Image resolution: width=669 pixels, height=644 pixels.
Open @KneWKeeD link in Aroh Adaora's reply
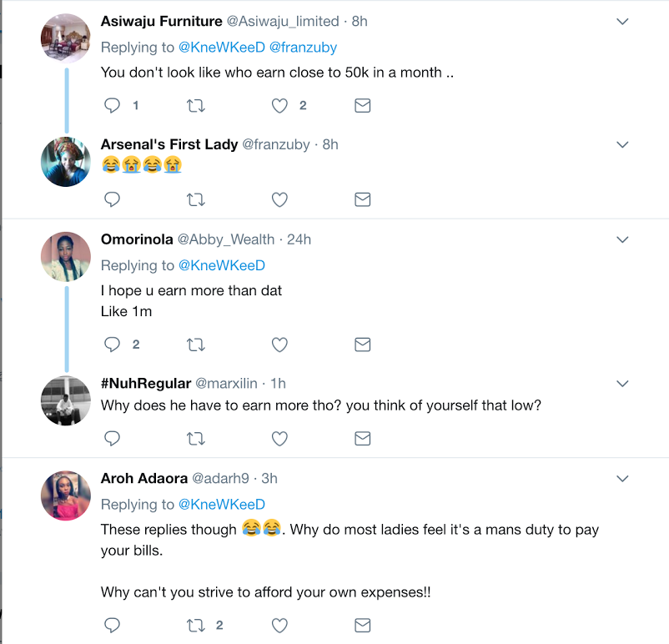click(221, 505)
